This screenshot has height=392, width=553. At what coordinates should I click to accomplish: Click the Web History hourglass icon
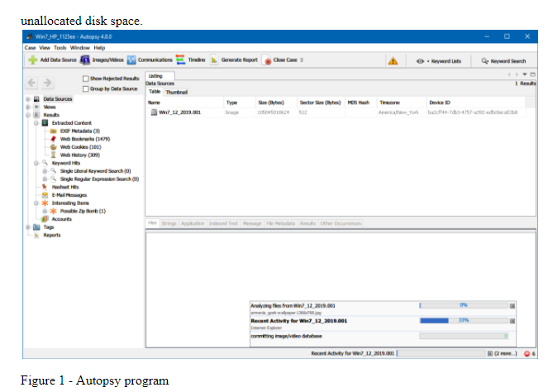click(53, 155)
